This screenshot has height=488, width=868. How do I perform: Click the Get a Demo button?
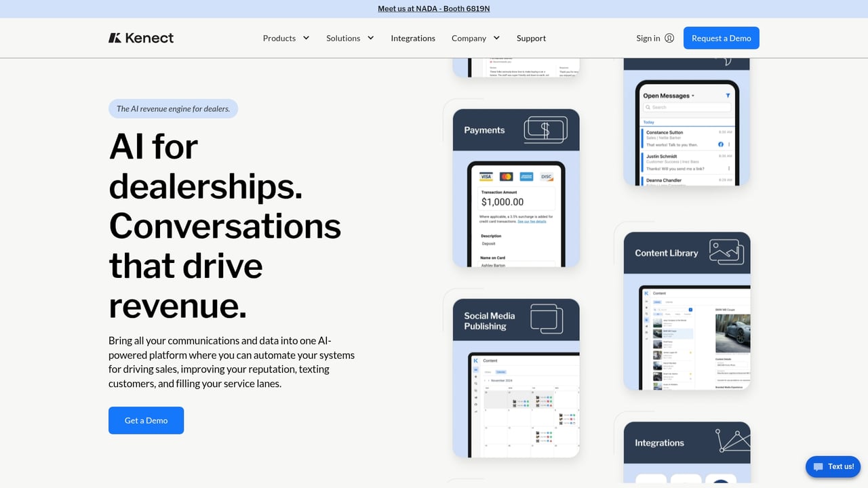[x=146, y=420]
